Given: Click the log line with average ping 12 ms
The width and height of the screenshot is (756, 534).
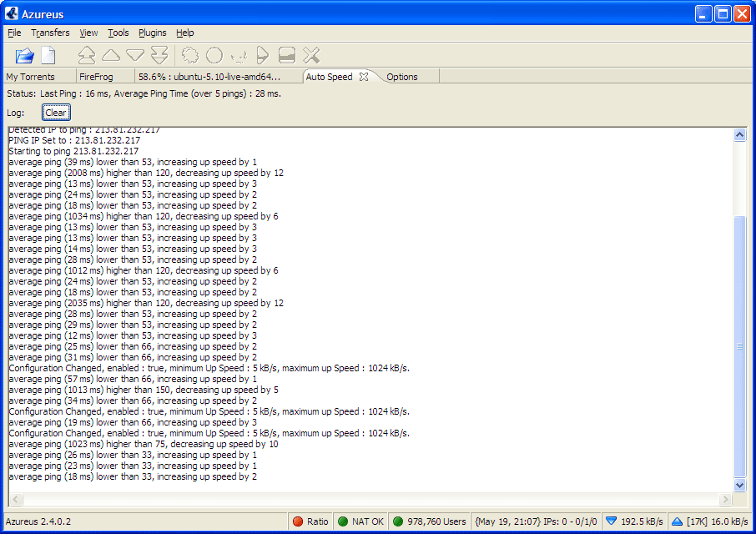Looking at the screenshot, I should click(133, 335).
